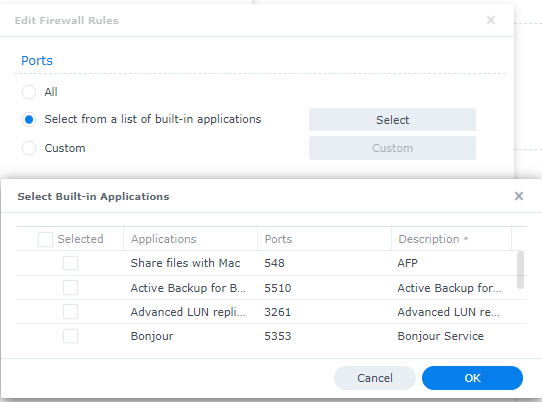Cancel the built-in applications selection
Screen dimensions: 542x402
click(375, 378)
